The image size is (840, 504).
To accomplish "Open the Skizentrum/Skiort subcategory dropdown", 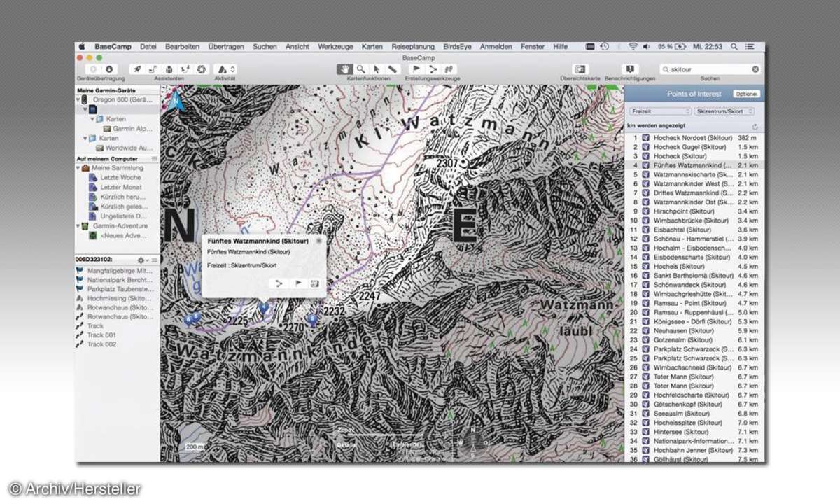I will 725,111.
